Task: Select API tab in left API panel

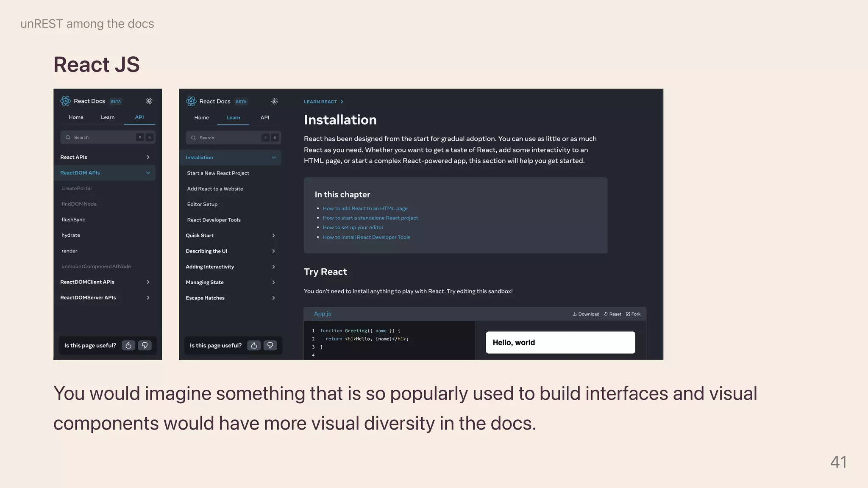Action: [139, 117]
